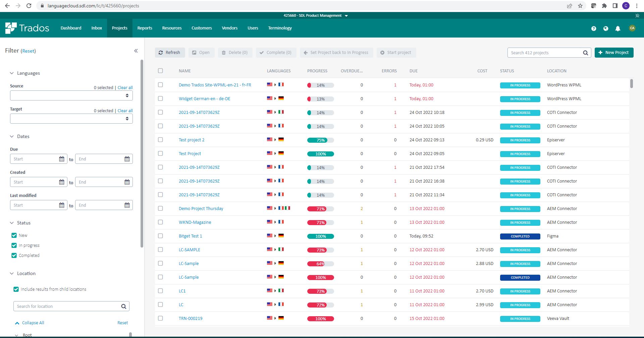Screen dimensions: 644x338
Task: Click the magnifier in the projects search box
Action: pos(586,53)
